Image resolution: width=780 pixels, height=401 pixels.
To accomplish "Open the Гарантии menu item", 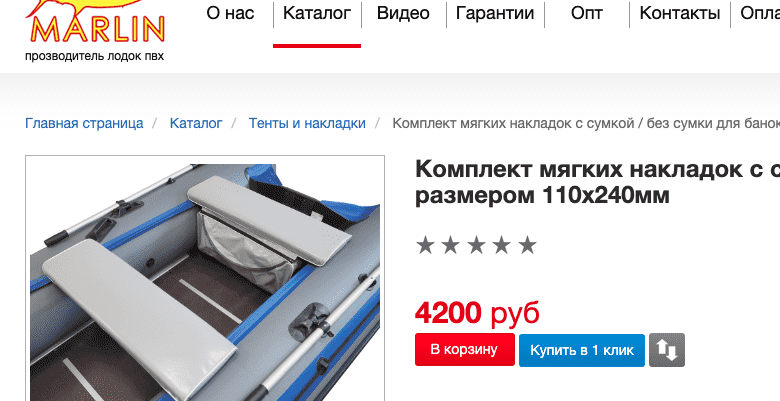I will [x=495, y=13].
